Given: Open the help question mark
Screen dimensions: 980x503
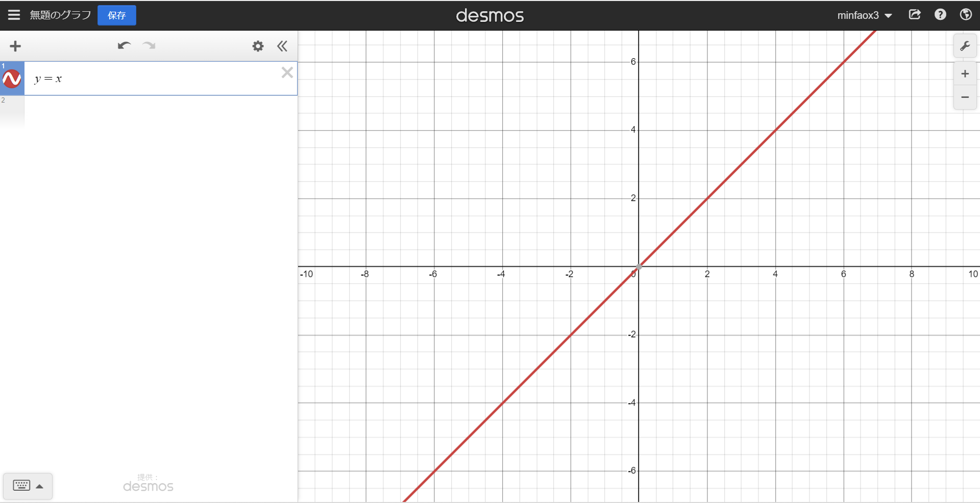Looking at the screenshot, I should (x=940, y=15).
